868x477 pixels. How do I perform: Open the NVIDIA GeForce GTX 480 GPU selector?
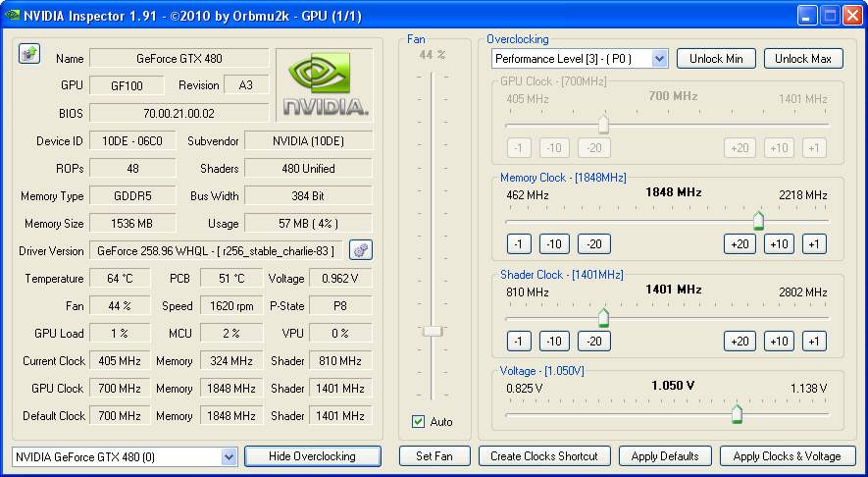125,457
